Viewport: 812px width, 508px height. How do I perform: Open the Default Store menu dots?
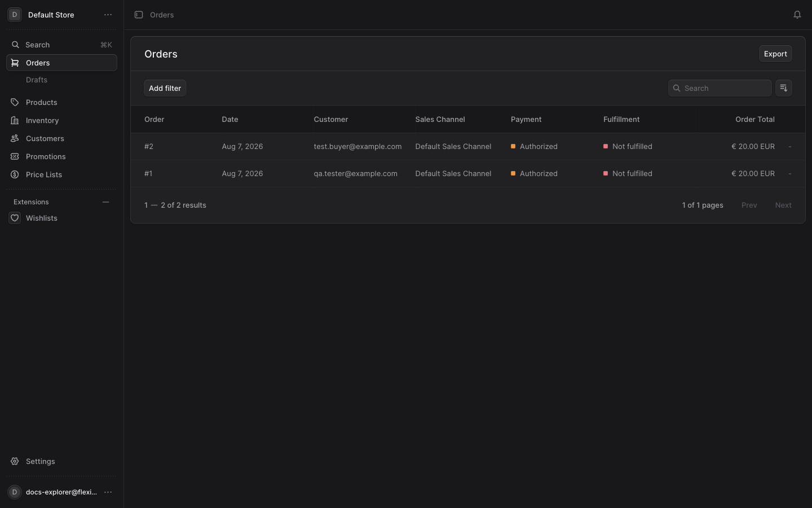[108, 15]
